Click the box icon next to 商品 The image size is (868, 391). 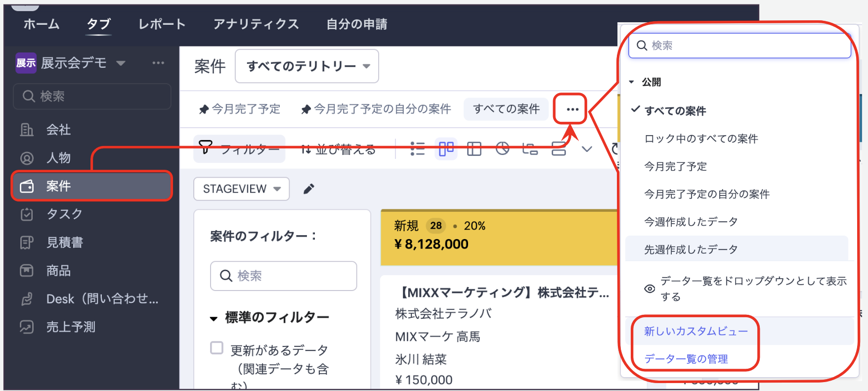tap(27, 271)
